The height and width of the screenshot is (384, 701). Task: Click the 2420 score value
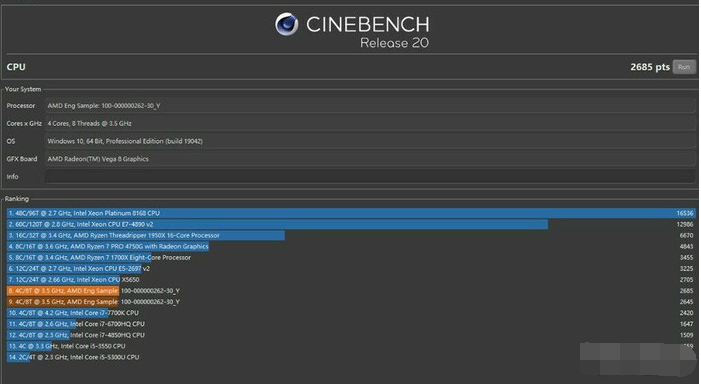point(686,313)
